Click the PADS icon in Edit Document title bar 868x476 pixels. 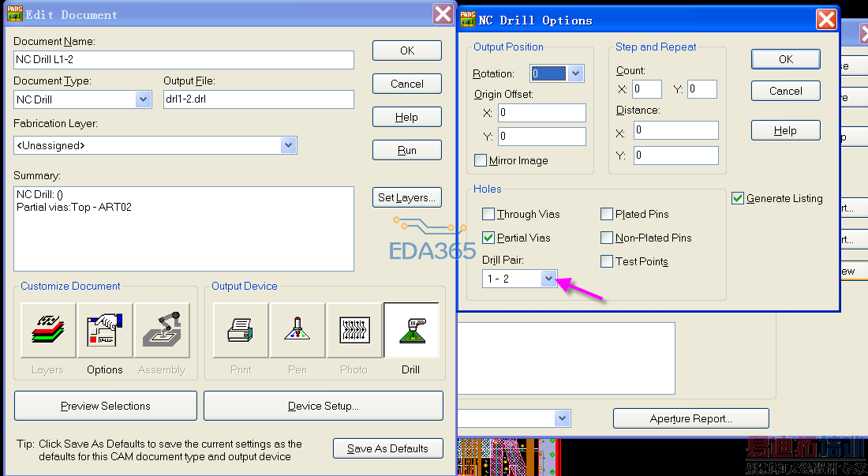14,13
